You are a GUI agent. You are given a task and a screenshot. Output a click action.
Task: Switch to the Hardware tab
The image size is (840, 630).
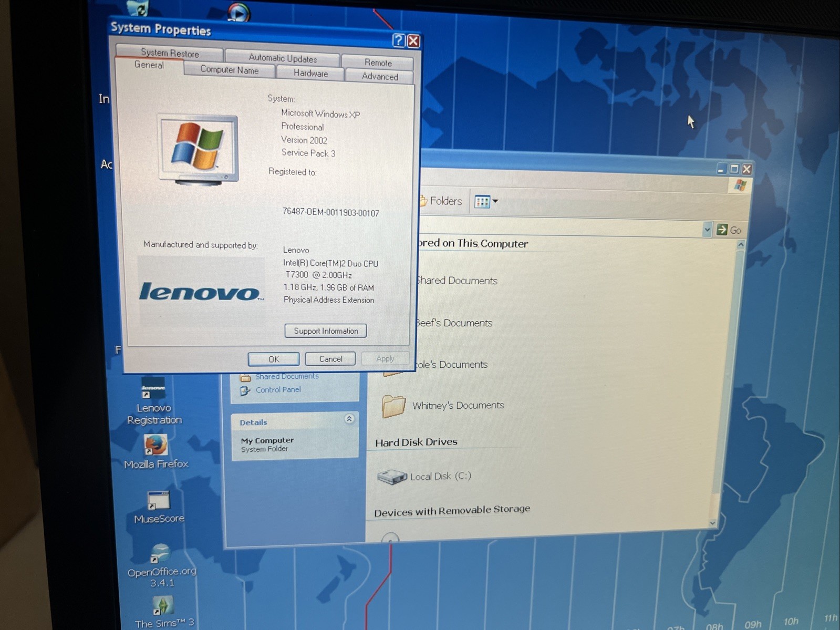(x=310, y=74)
